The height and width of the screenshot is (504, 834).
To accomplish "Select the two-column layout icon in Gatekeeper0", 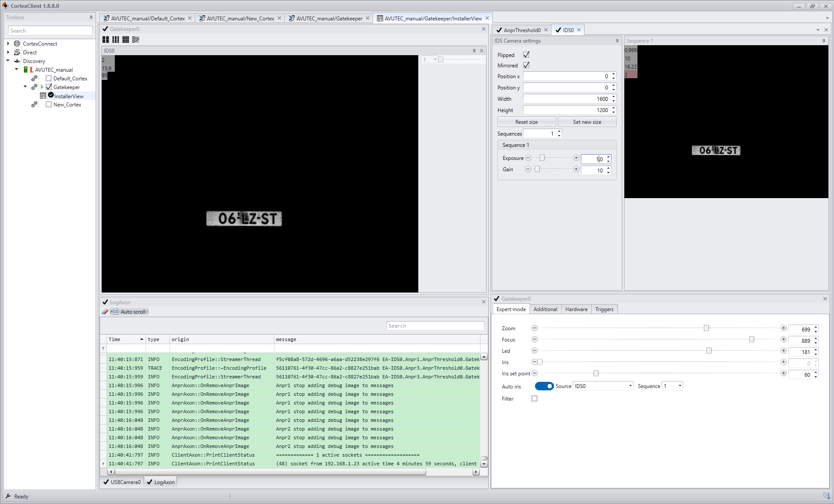I will [106, 40].
